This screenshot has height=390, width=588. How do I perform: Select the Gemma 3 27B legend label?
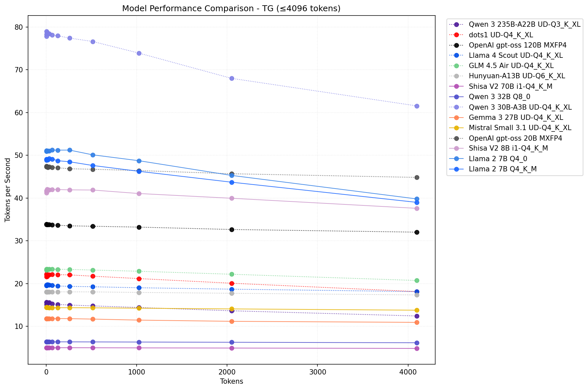coord(516,118)
